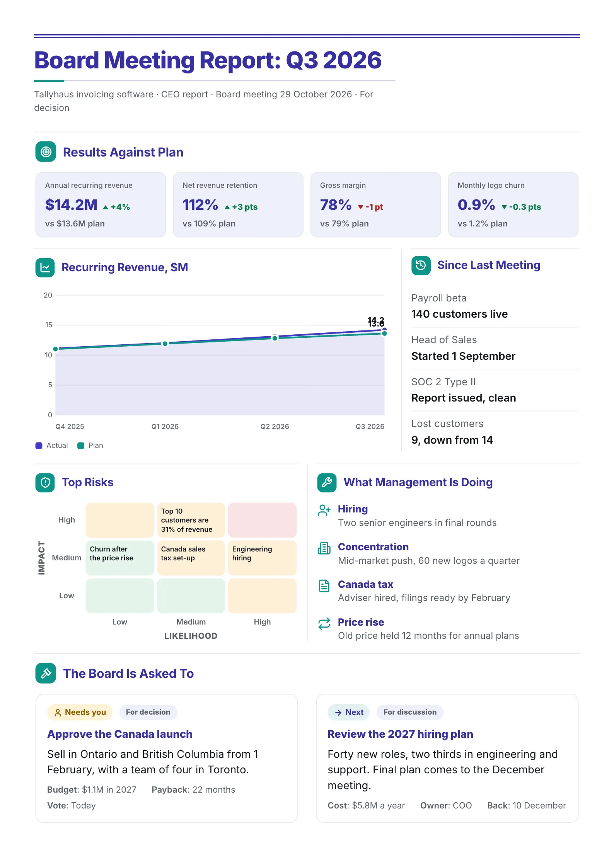Click the 0.9% monthly logo churn value
Viewport: 614px width, 868px height.
coord(476,205)
